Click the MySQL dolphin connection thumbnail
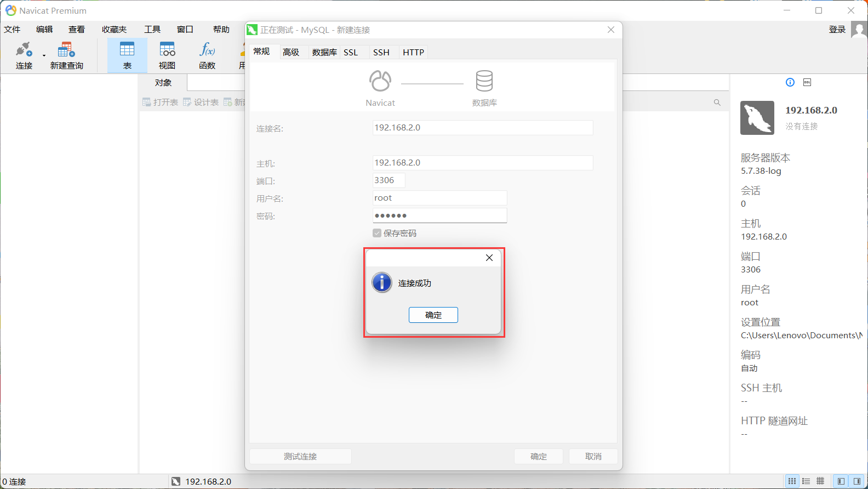The image size is (868, 489). (x=757, y=118)
